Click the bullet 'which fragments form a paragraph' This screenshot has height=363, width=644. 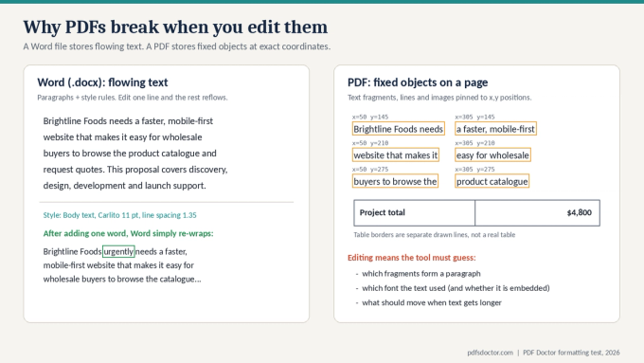(x=421, y=274)
